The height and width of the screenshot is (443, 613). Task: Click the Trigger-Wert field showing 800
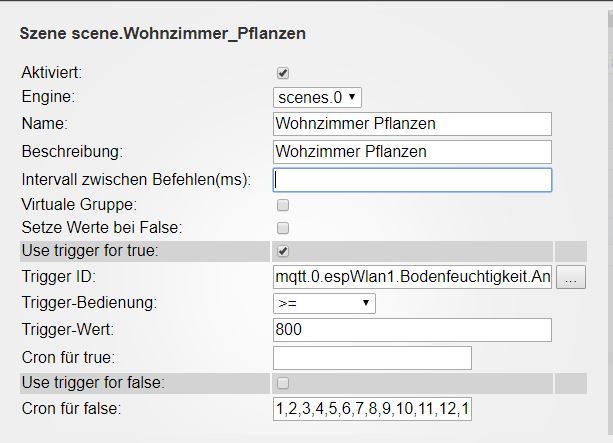point(412,330)
